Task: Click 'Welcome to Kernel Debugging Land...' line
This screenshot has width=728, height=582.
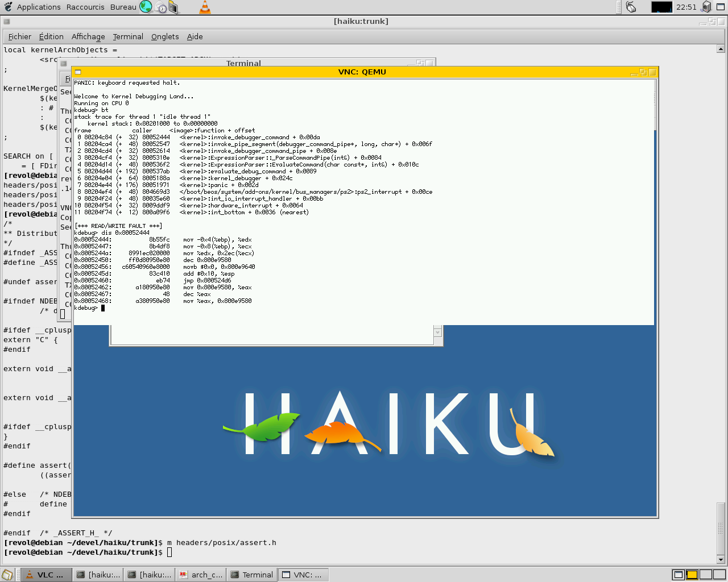Action: click(134, 97)
